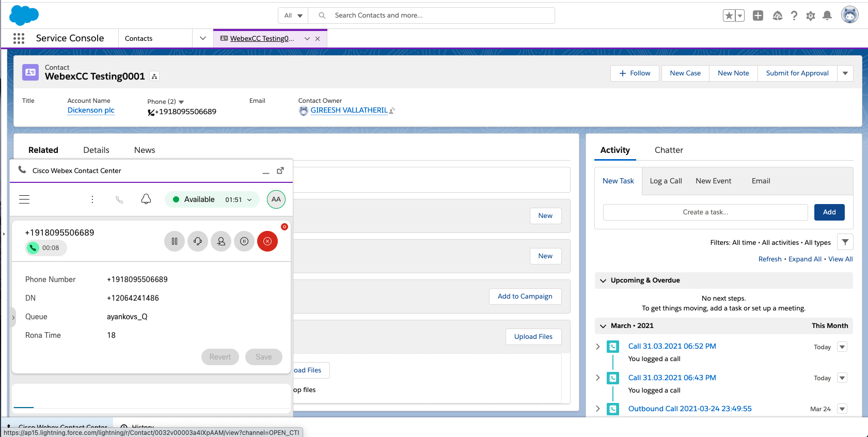Click call icon for 06:43 PM entry
The height and width of the screenshot is (437, 868).
(x=613, y=378)
